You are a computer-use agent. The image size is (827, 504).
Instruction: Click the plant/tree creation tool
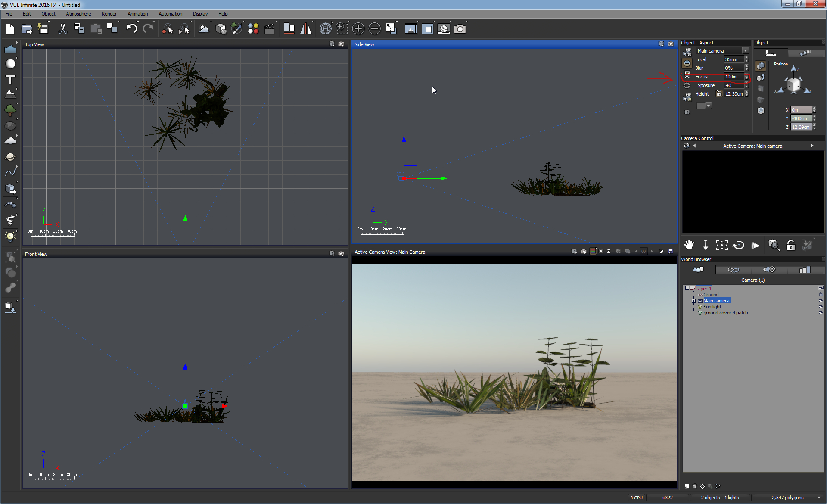pyautogui.click(x=10, y=110)
